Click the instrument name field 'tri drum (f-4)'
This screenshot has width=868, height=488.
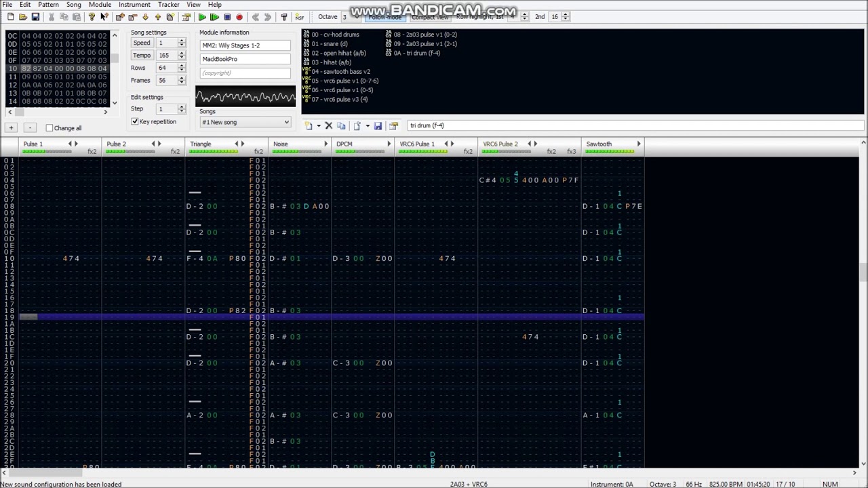coord(635,125)
